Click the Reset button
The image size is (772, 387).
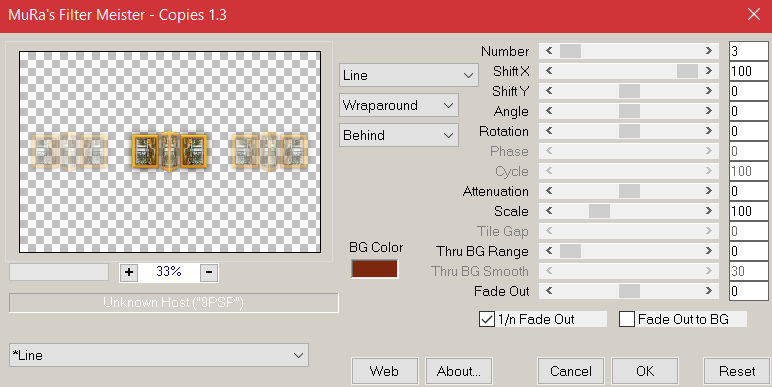coord(737,371)
